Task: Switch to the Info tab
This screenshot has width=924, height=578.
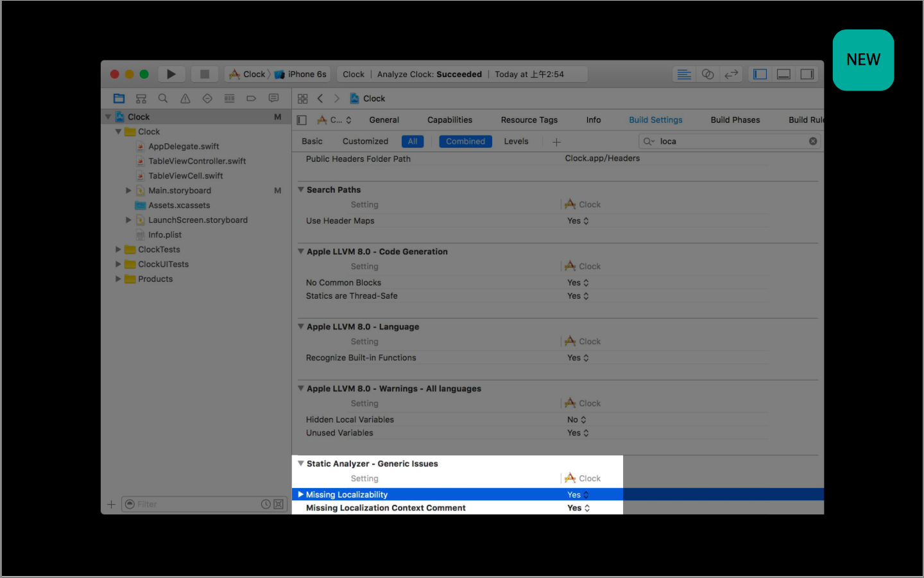Action: tap(594, 120)
